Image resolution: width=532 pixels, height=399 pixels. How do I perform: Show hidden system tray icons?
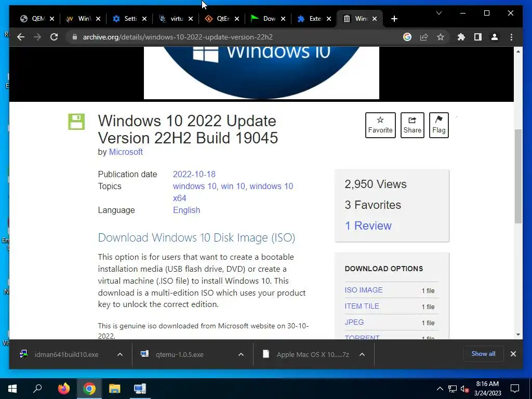[440, 389]
